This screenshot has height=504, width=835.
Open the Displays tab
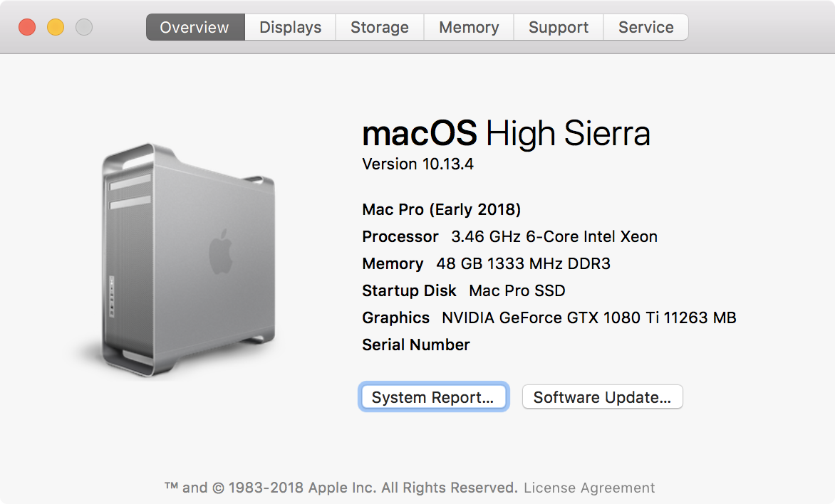pos(290,28)
